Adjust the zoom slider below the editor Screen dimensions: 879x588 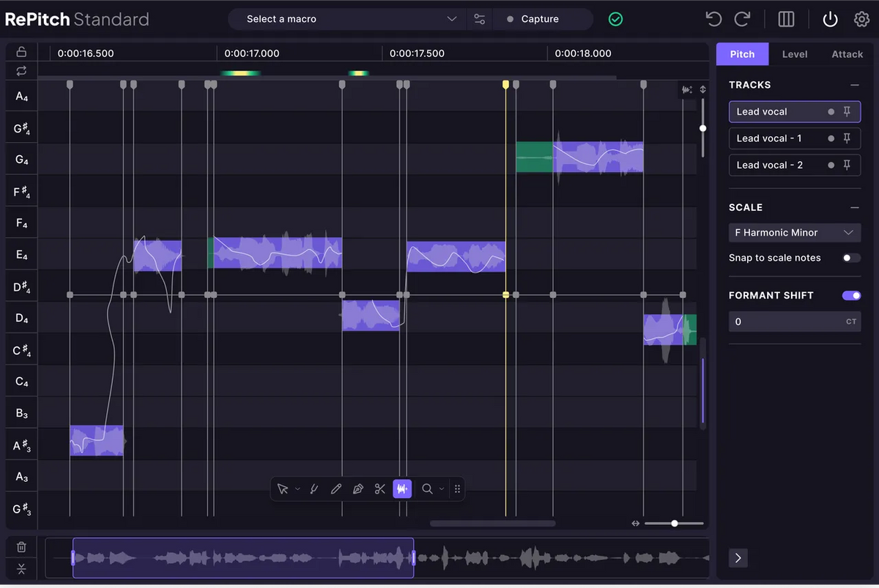pyautogui.click(x=674, y=524)
